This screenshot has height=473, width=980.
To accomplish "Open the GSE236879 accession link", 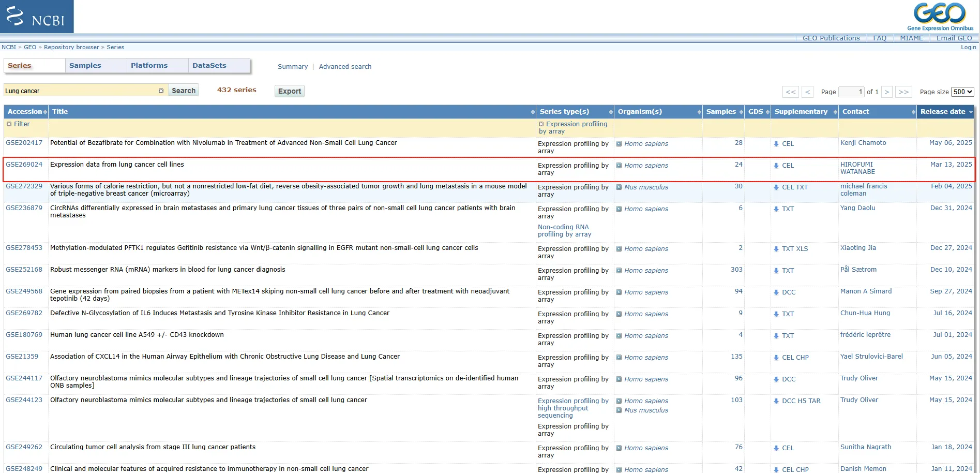I will click(24, 208).
